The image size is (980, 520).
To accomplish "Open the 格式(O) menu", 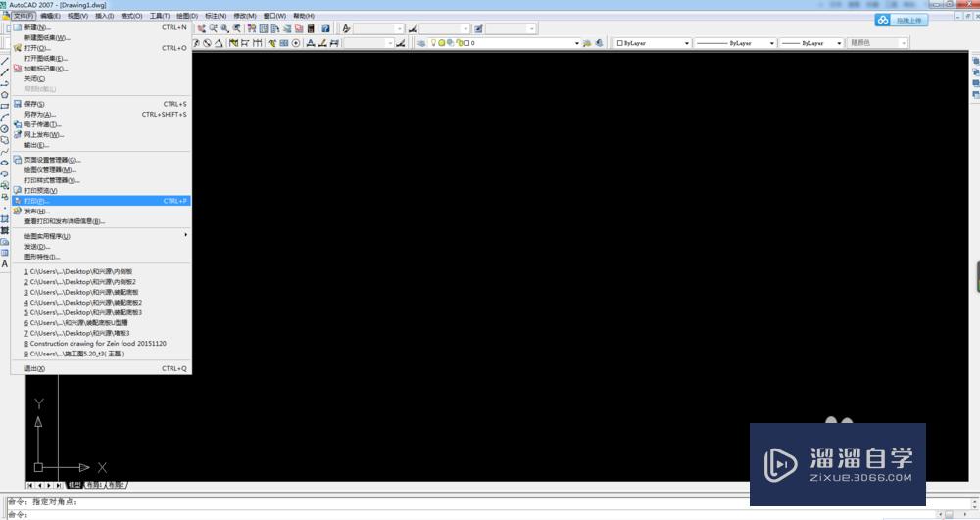I will [131, 16].
